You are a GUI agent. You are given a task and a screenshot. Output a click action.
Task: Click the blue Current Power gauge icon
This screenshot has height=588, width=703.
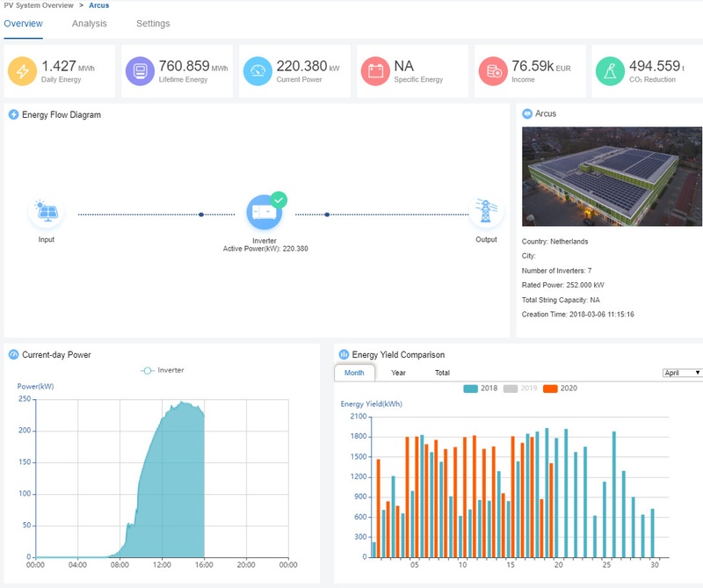[257, 71]
